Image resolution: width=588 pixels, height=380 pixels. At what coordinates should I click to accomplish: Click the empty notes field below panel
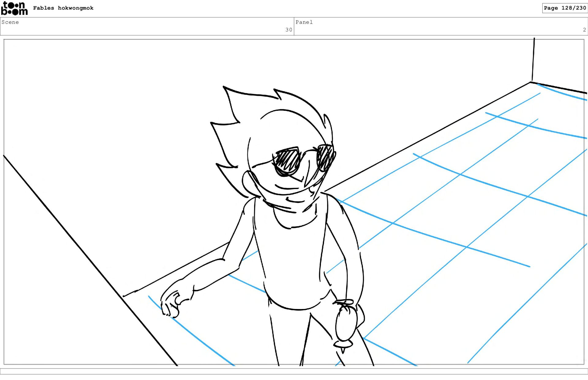click(x=294, y=371)
